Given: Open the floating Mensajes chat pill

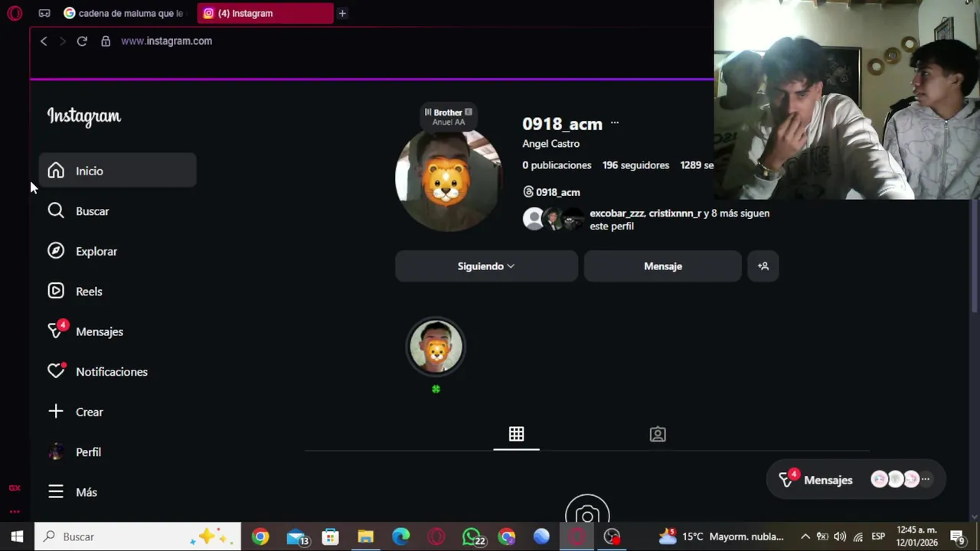Looking at the screenshot, I should coord(856,480).
